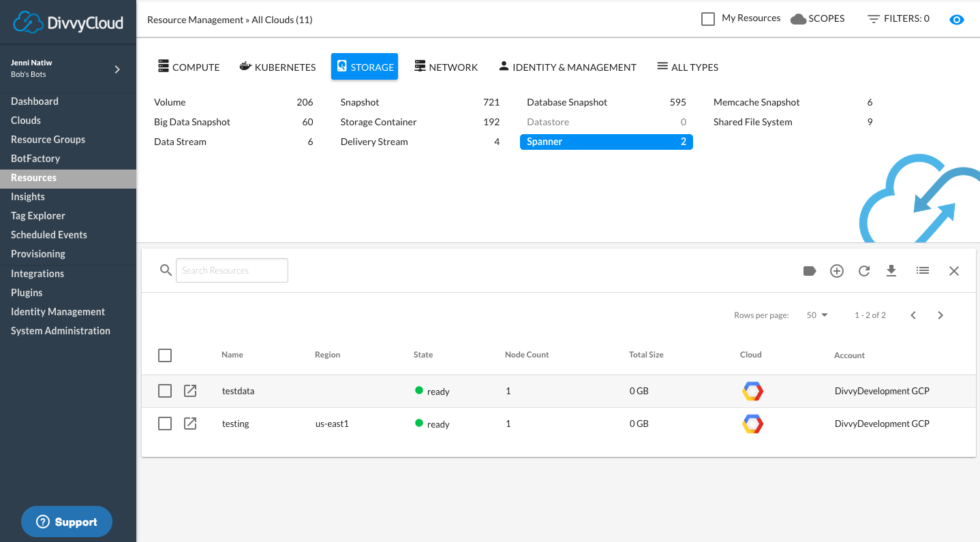Click the Support button

point(67,522)
